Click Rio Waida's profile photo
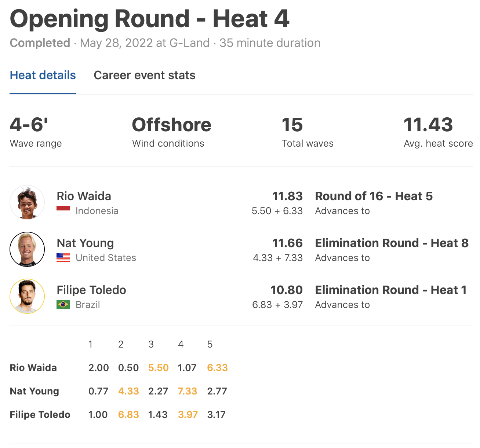Image resolution: width=480 pixels, height=448 pixels. tap(27, 202)
